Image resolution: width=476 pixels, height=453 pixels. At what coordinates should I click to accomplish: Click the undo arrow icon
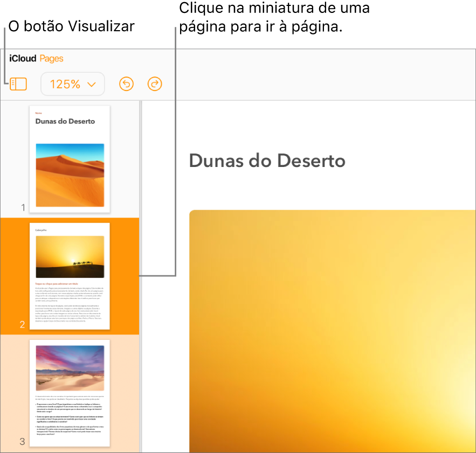[x=126, y=84]
